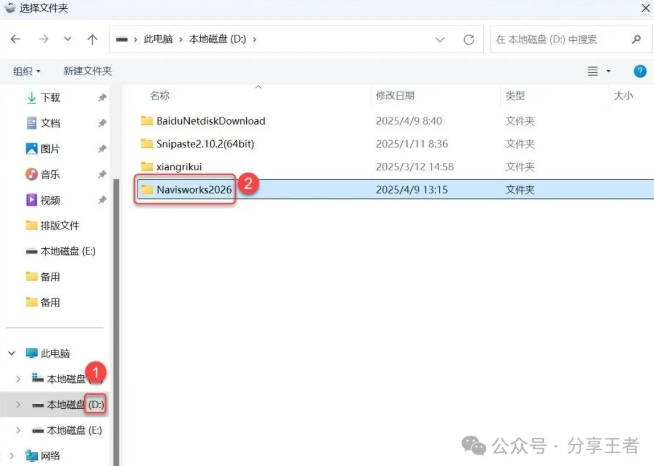This screenshot has height=466, width=654.
Task: Close the 选择文件夹 dialog
Action: click(x=645, y=8)
